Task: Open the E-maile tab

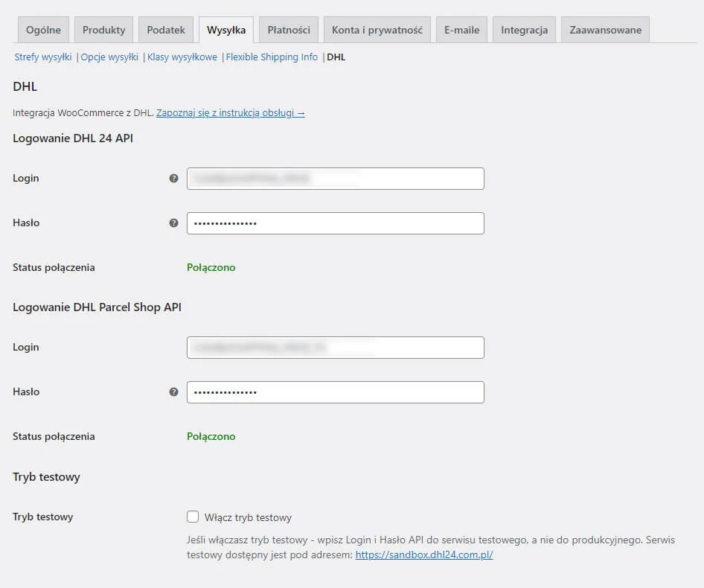Action: click(x=461, y=30)
